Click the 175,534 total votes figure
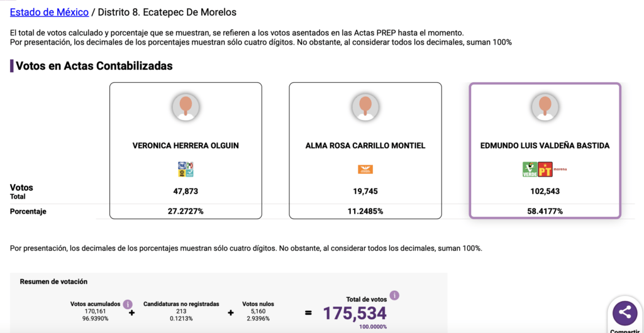The width and height of the screenshot is (644, 333). click(355, 313)
